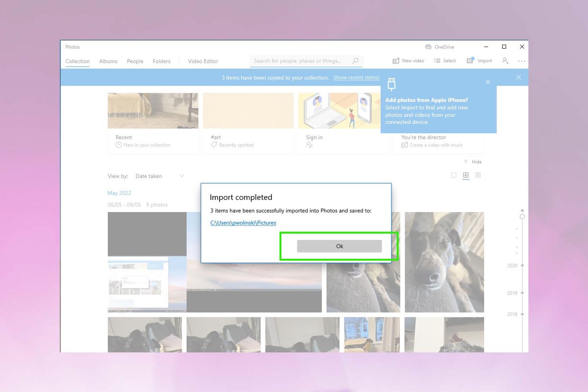This screenshot has width=588, height=392.
Task: Switch to large single-column view
Action: (454, 175)
